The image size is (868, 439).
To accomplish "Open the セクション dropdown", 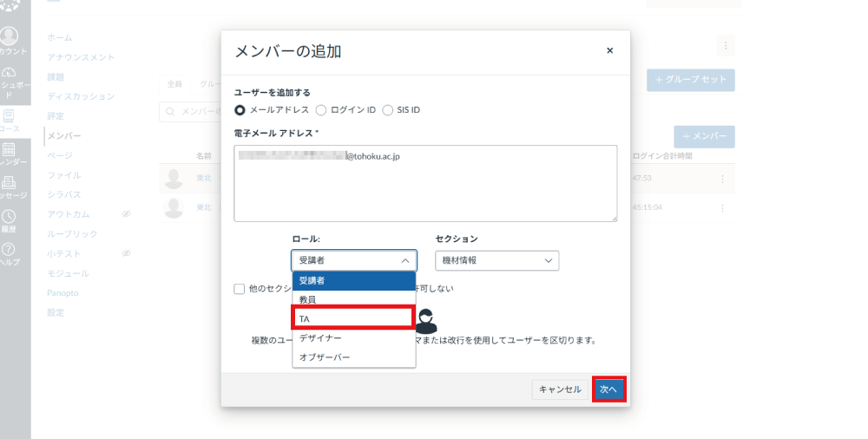I will [x=496, y=260].
